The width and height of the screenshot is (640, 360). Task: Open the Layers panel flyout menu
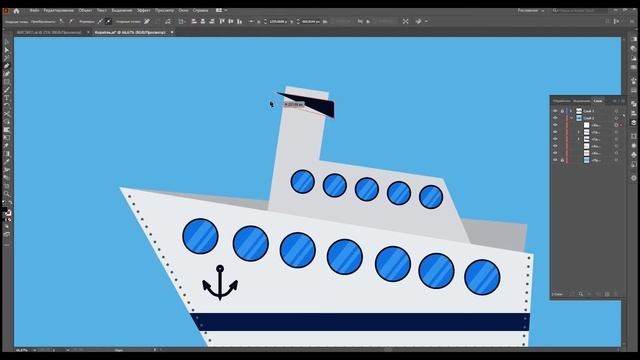[622, 101]
